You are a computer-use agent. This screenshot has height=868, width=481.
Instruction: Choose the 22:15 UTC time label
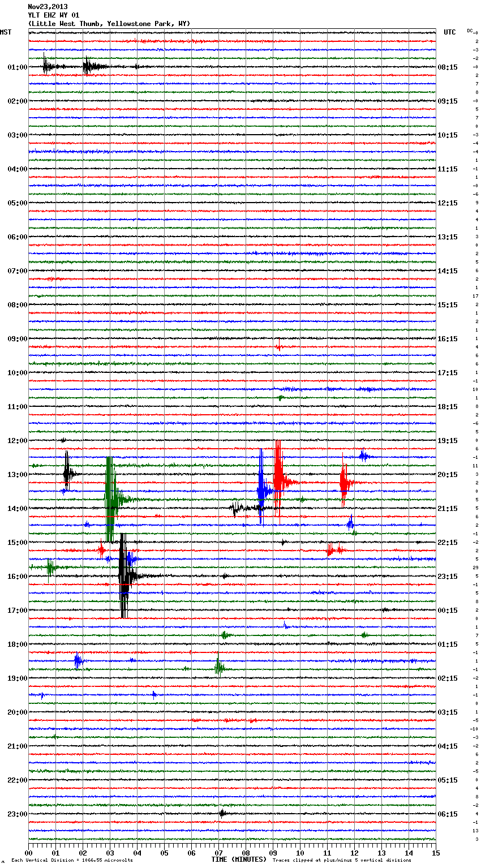[448, 543]
